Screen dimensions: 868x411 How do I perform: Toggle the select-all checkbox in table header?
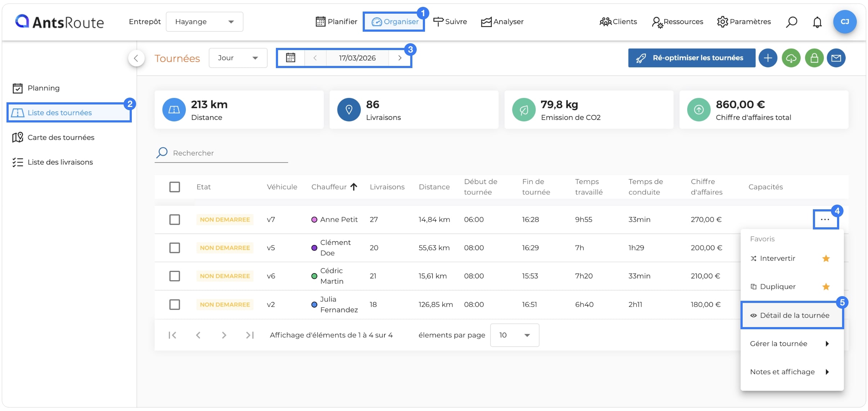tap(175, 187)
